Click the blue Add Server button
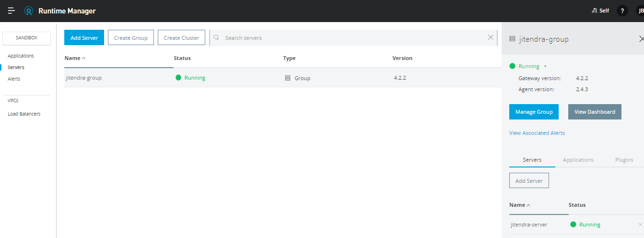The image size is (644, 238). [x=84, y=37]
